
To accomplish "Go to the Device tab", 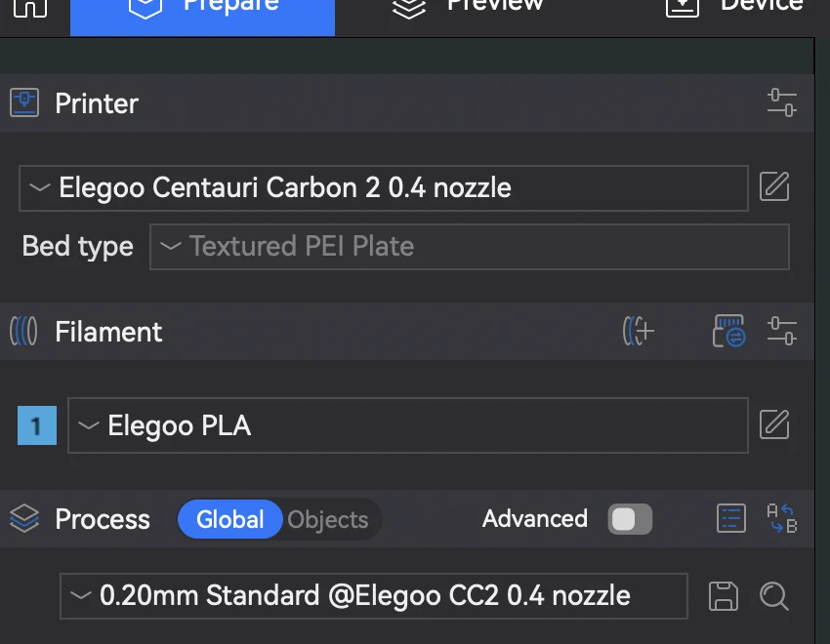I will [735, 8].
